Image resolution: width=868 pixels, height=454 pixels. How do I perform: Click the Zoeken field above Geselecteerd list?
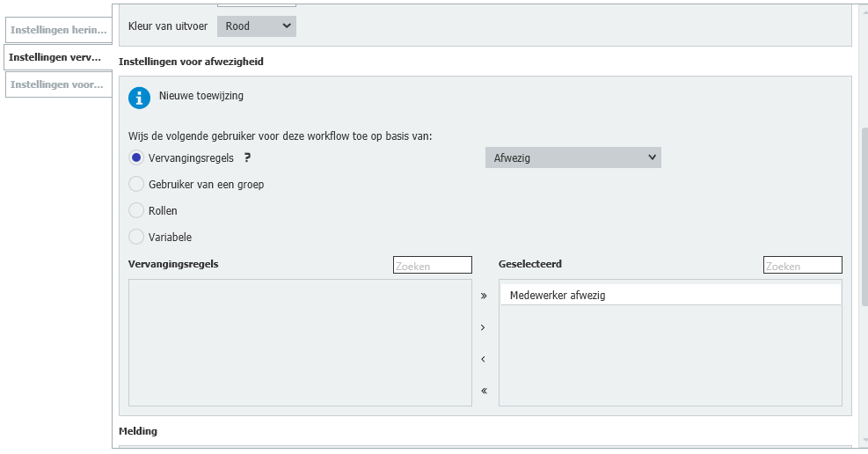click(802, 265)
